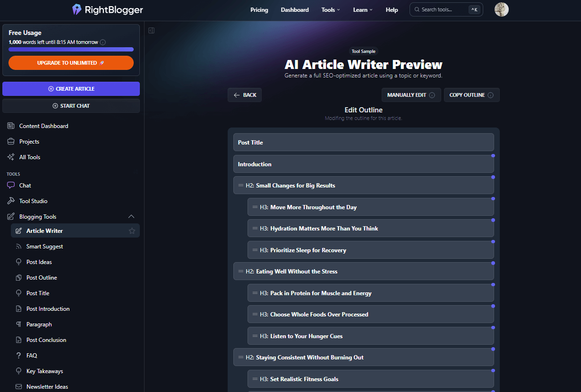Open the Help page
This screenshot has width=581, height=392.
coord(392,10)
